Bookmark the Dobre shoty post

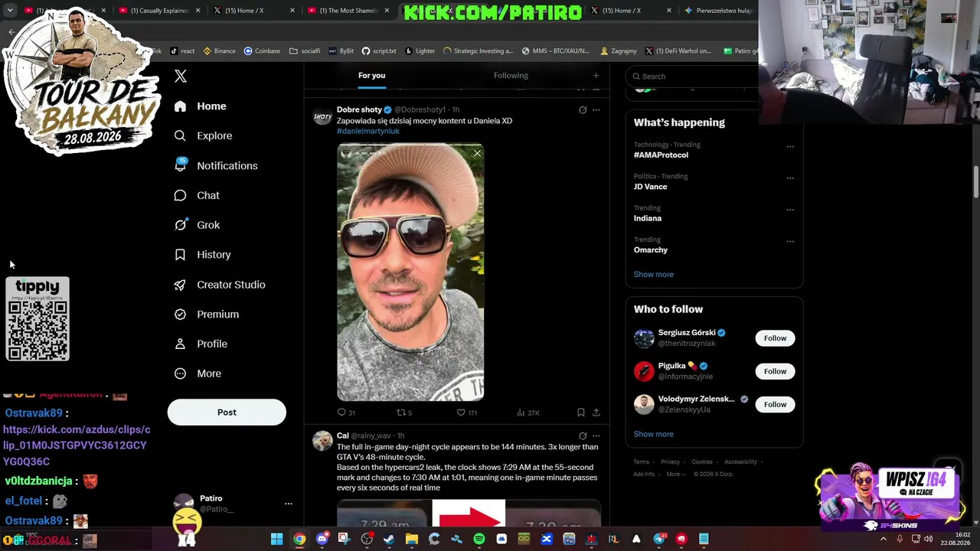(x=581, y=412)
